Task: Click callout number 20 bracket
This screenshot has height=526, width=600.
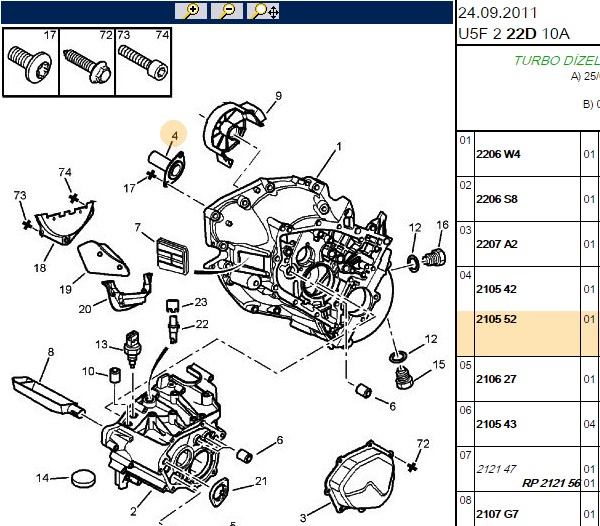Action: tap(85, 309)
